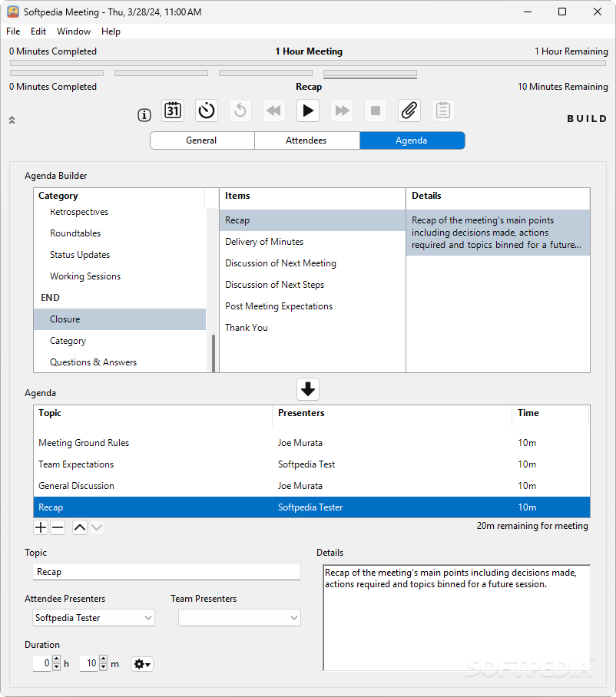Select Discussion of Next Steps item

(313, 285)
